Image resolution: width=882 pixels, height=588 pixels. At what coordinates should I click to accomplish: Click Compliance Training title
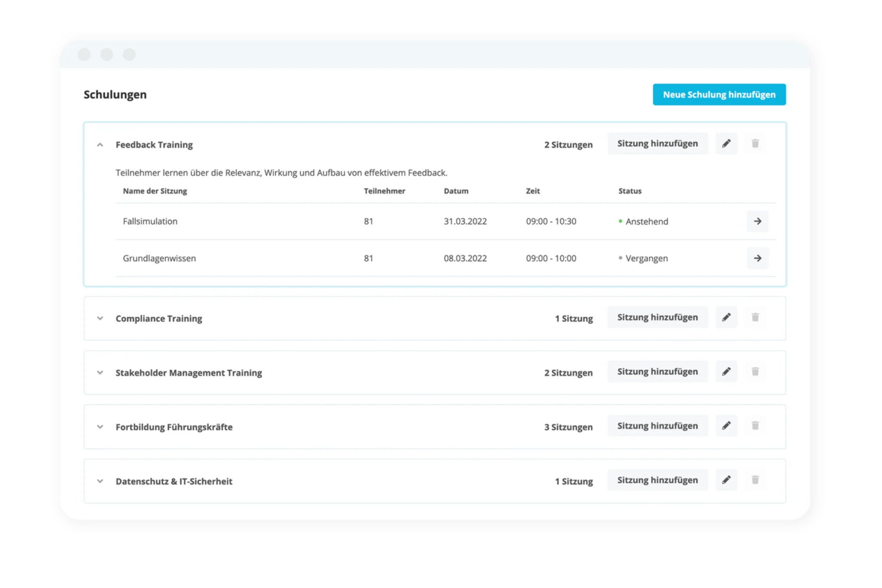pyautogui.click(x=159, y=318)
